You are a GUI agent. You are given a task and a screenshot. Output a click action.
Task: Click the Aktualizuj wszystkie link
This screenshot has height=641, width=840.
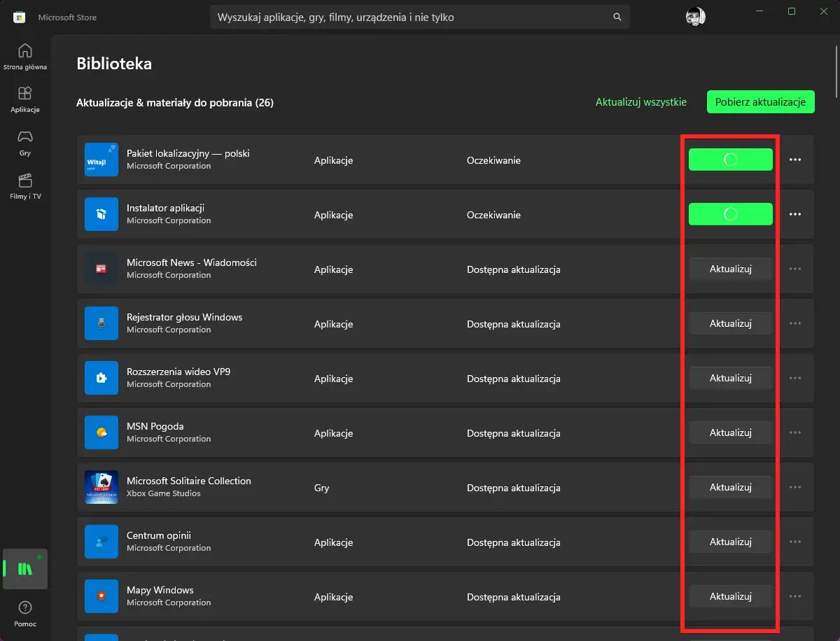tap(640, 102)
